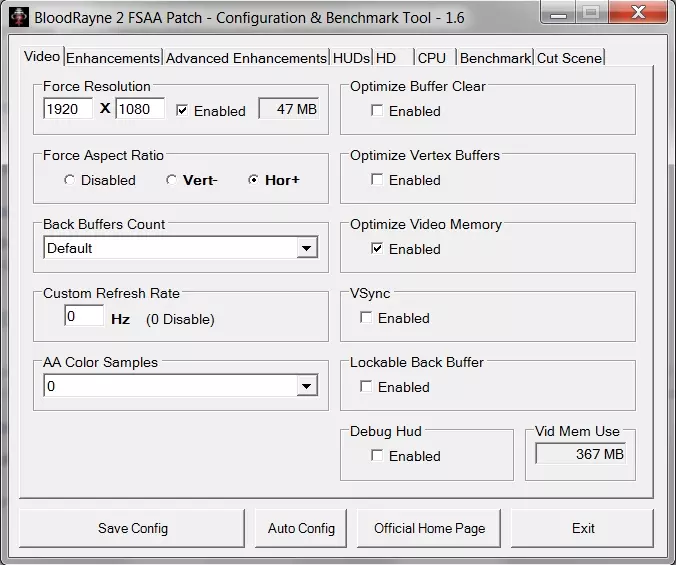The width and height of the screenshot is (676, 565).
Task: Click the Auto Config button
Action: pyautogui.click(x=301, y=528)
